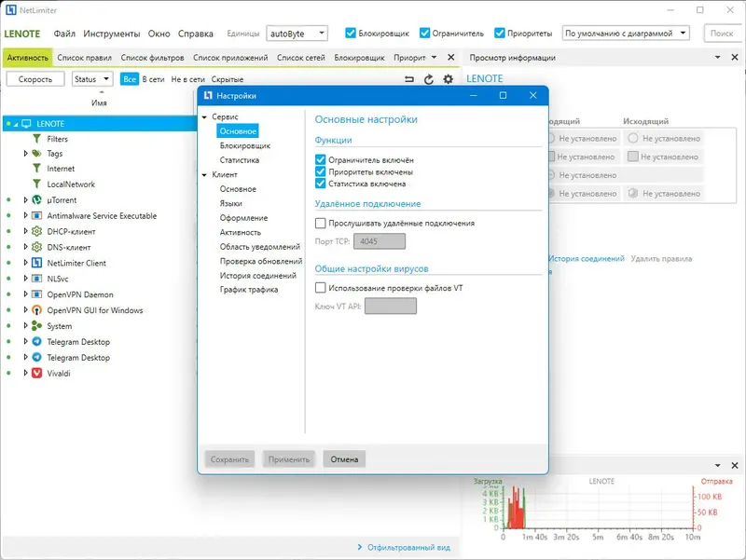The image size is (746, 560).
Task: Click the Tags icon in the tree
Action: coord(36,153)
